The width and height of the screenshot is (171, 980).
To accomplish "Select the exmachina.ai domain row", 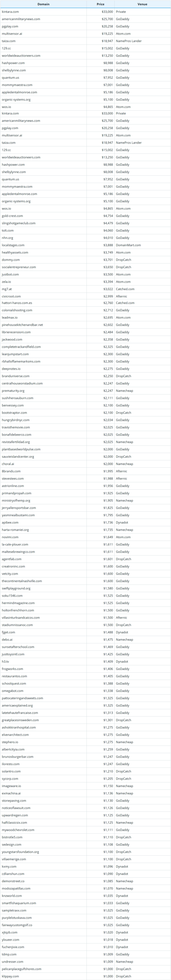I will click(x=85, y=793).
